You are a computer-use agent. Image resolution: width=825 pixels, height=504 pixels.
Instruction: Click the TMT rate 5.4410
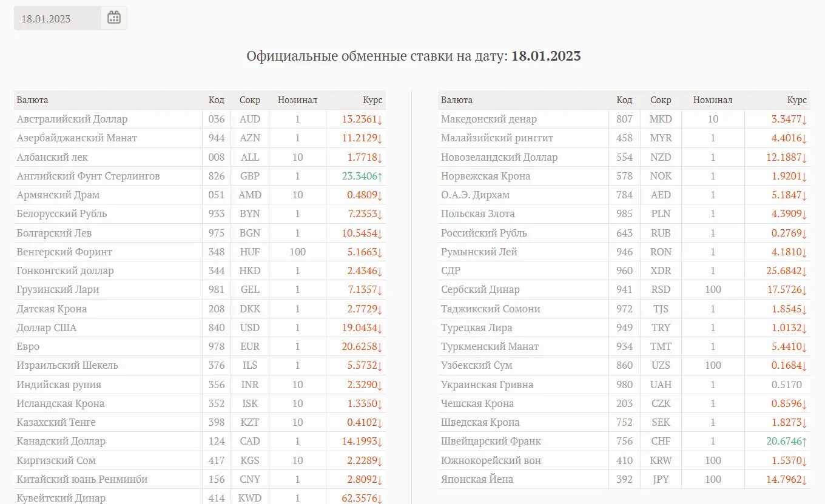pyautogui.click(x=790, y=347)
